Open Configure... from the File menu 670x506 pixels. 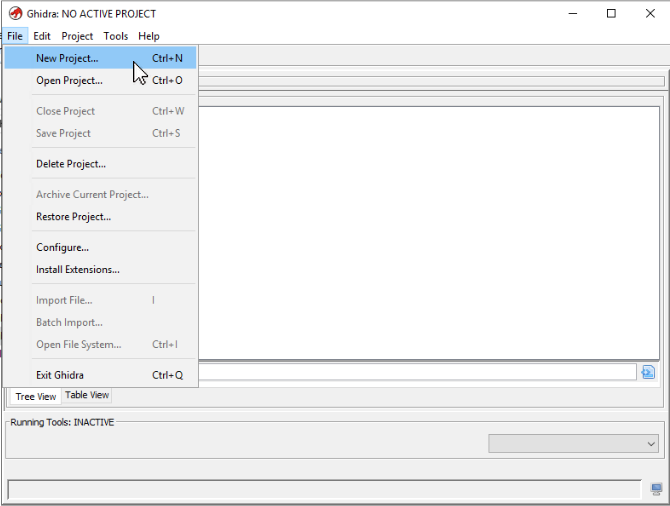(100, 247)
